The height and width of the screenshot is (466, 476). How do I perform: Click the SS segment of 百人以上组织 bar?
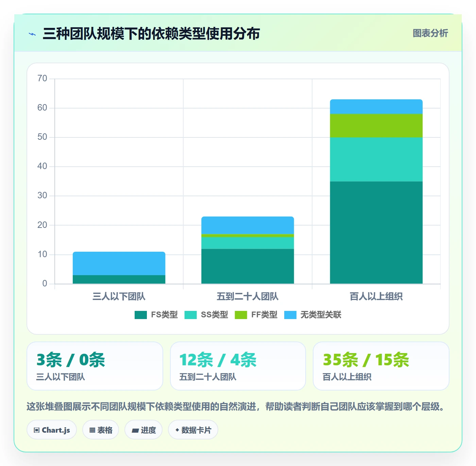[x=376, y=160]
